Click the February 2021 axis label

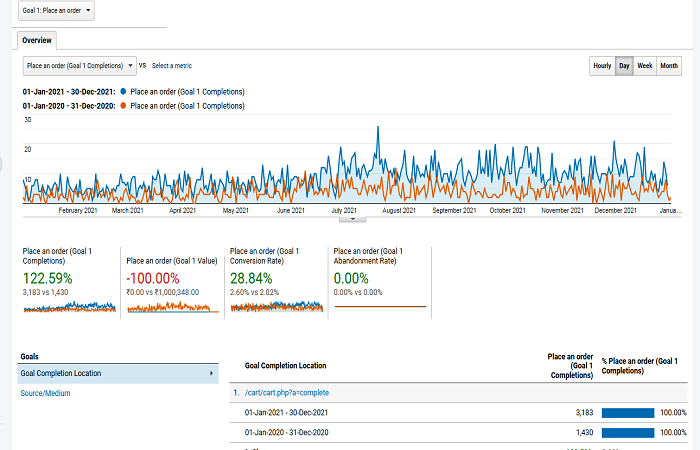(x=78, y=210)
